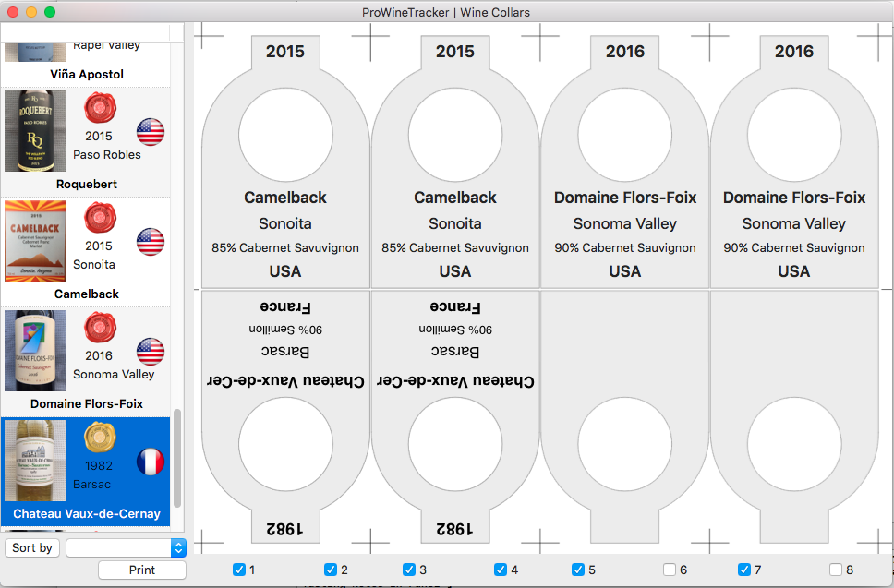Click the red wax seal on Domaine Flors-Foix
Viewport: 894px width, 588px height.
tap(99, 328)
